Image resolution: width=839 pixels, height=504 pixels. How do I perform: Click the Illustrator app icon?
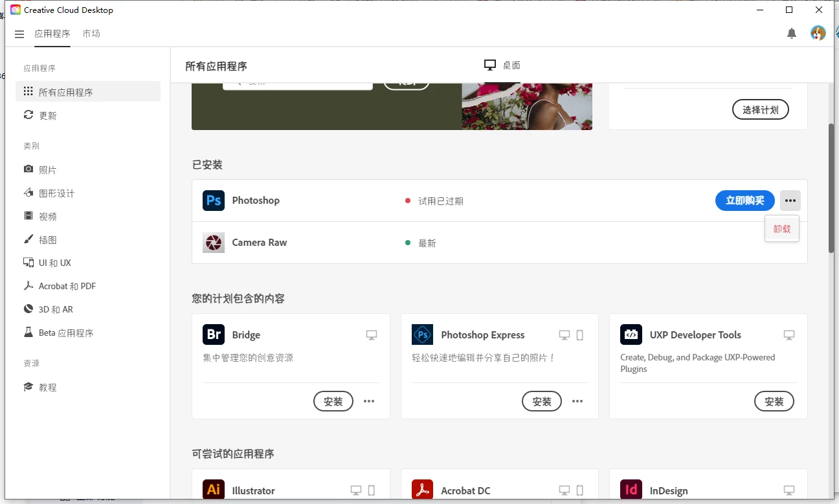pos(214,490)
